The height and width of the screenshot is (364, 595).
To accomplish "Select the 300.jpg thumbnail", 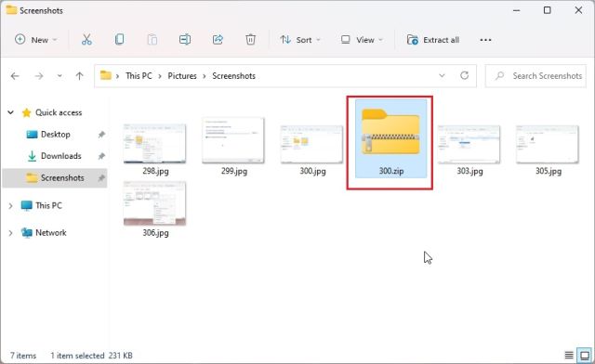I will (x=311, y=145).
